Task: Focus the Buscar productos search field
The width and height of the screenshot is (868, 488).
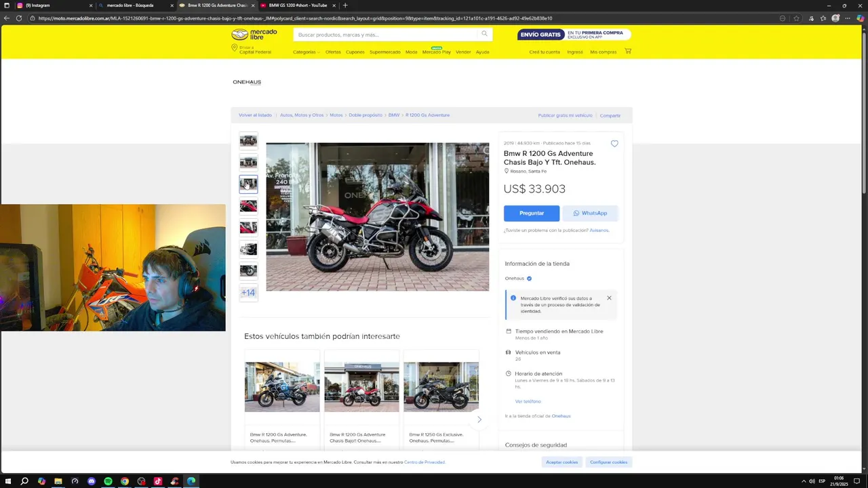Action: pos(387,35)
